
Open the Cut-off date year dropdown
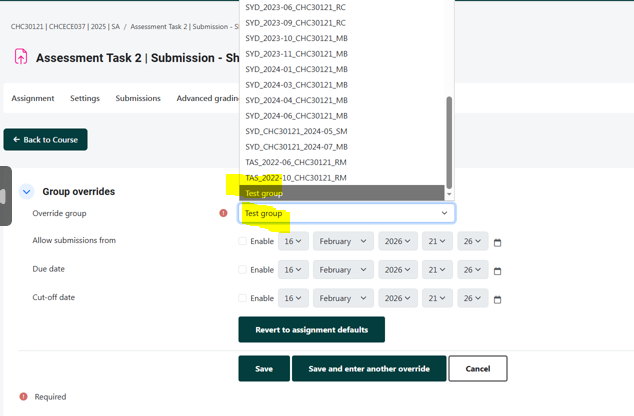tap(397, 298)
